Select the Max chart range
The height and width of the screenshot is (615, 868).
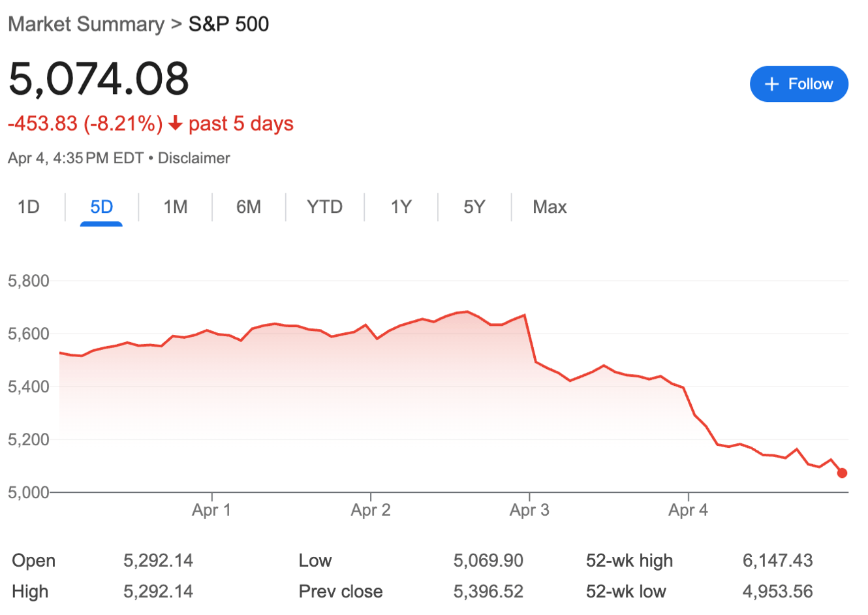click(550, 208)
